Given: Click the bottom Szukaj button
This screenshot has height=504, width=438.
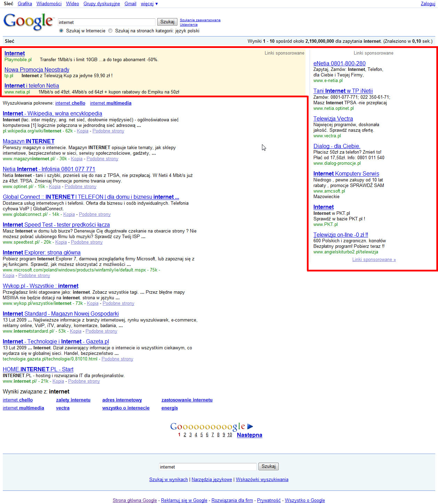Looking at the screenshot, I should (269, 466).
